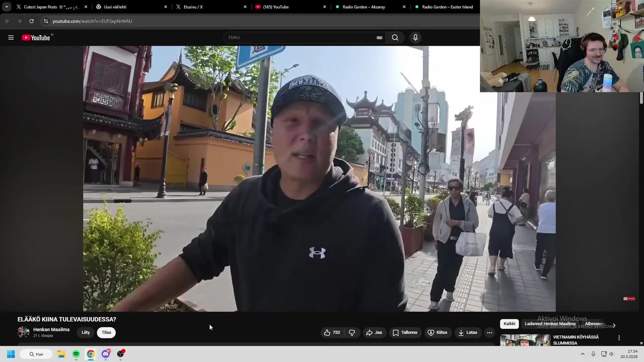Screen dimensions: 644x362
Task: Open the YouTube hamburger guide menu
Action: [x=11, y=37]
